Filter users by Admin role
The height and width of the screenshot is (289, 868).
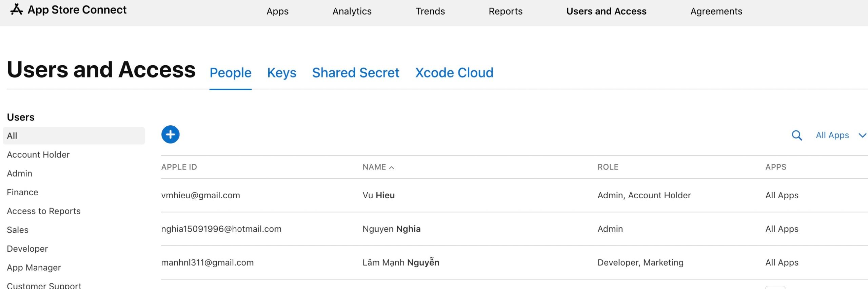[19, 173]
